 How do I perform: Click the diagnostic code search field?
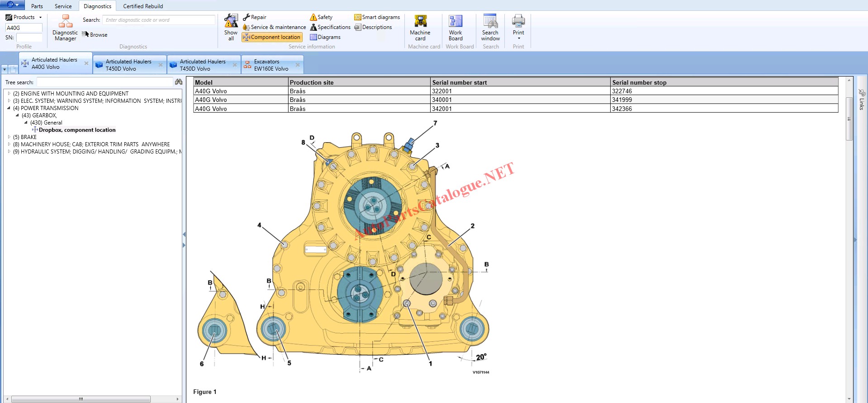158,20
